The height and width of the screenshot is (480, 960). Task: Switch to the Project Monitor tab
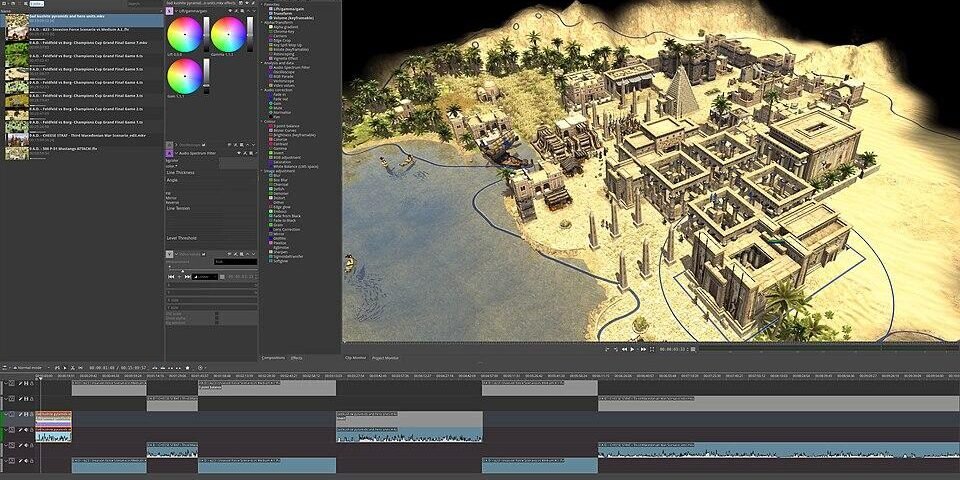pos(385,357)
